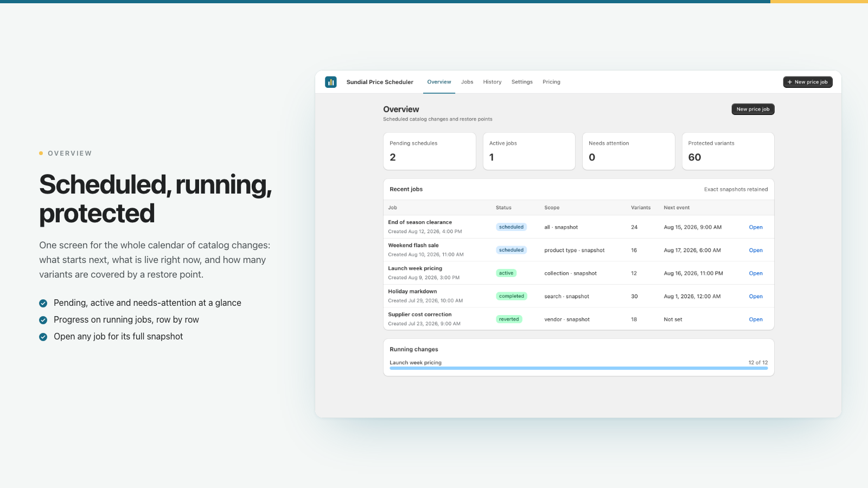This screenshot has height=488, width=868.
Task: Click New price job beside Overview heading
Action: pyautogui.click(x=753, y=109)
